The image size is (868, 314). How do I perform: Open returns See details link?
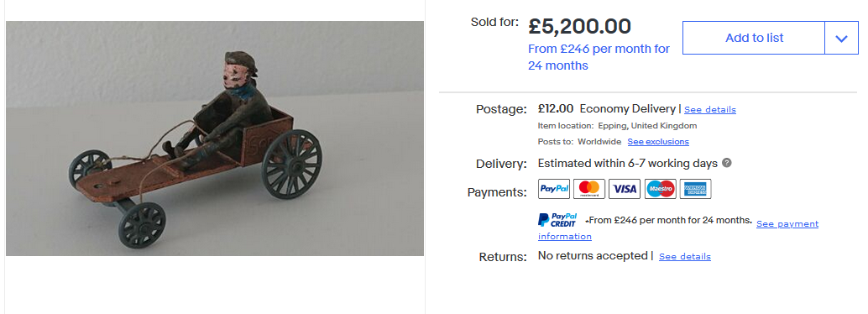coord(685,256)
